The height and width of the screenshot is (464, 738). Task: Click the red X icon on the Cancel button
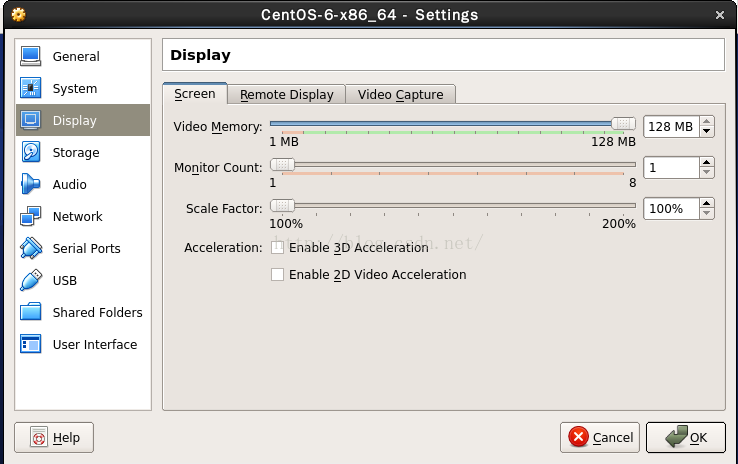point(578,437)
